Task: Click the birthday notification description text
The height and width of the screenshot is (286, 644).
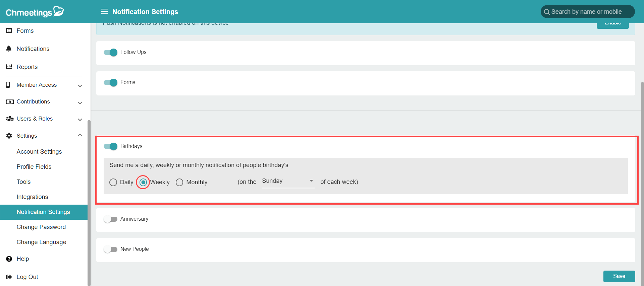Action: coord(199,165)
